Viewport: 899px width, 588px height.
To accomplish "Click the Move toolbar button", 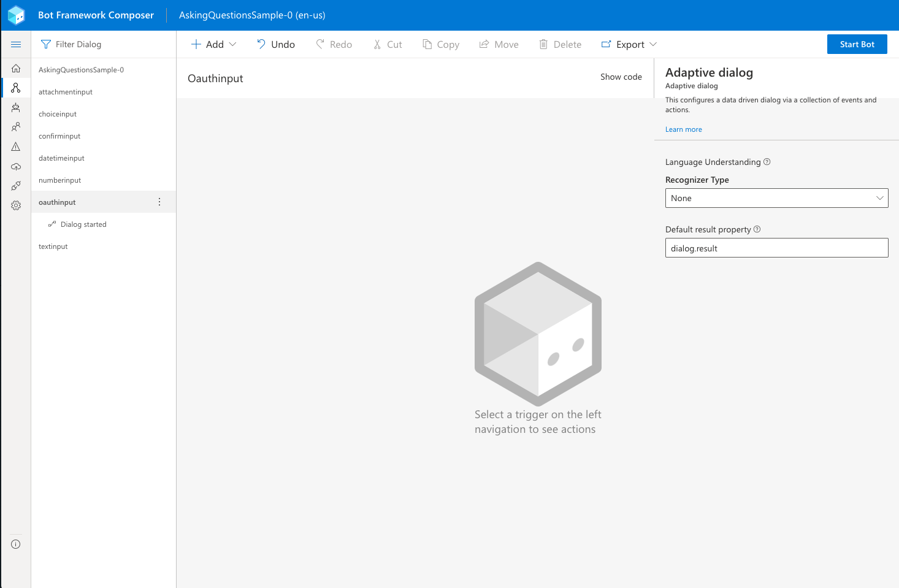I will tap(499, 44).
